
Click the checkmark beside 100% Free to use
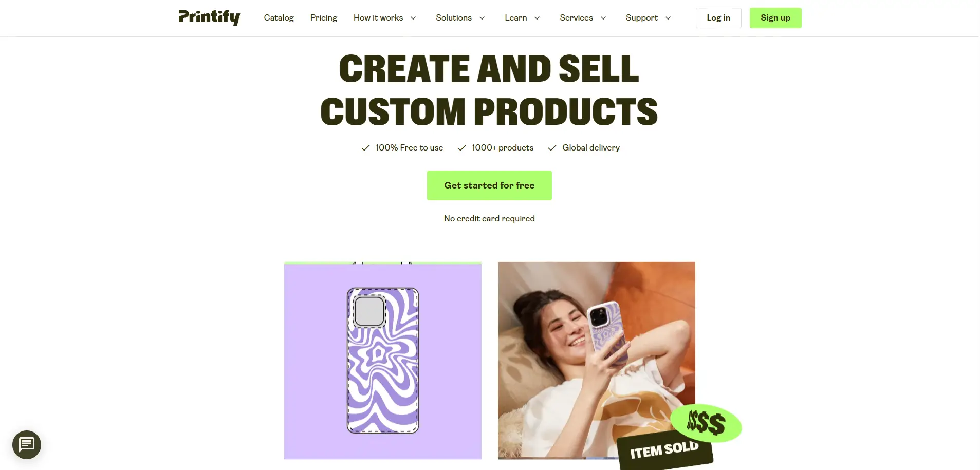pyautogui.click(x=365, y=148)
